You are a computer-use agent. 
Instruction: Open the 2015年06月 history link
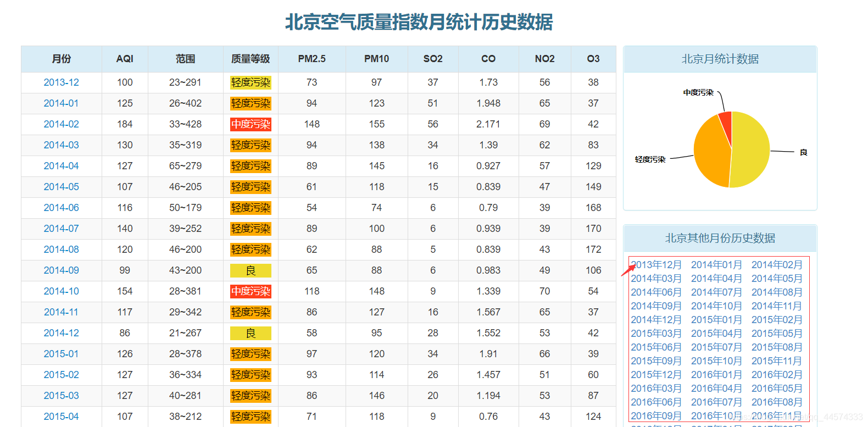pyautogui.click(x=656, y=347)
